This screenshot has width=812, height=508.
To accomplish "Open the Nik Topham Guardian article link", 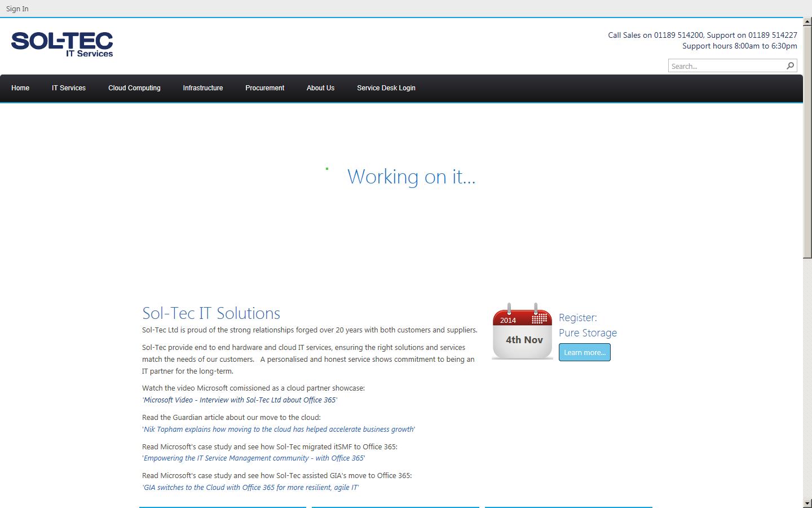I will (279, 429).
